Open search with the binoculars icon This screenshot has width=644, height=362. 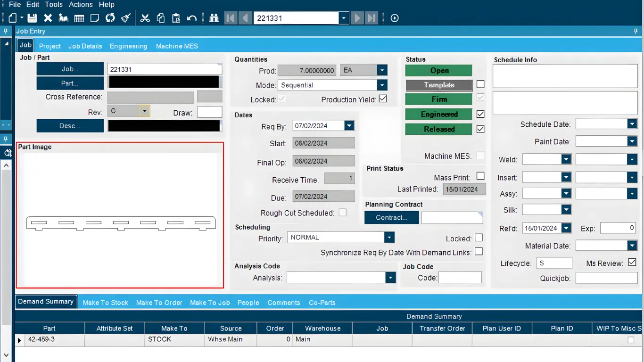[214, 18]
